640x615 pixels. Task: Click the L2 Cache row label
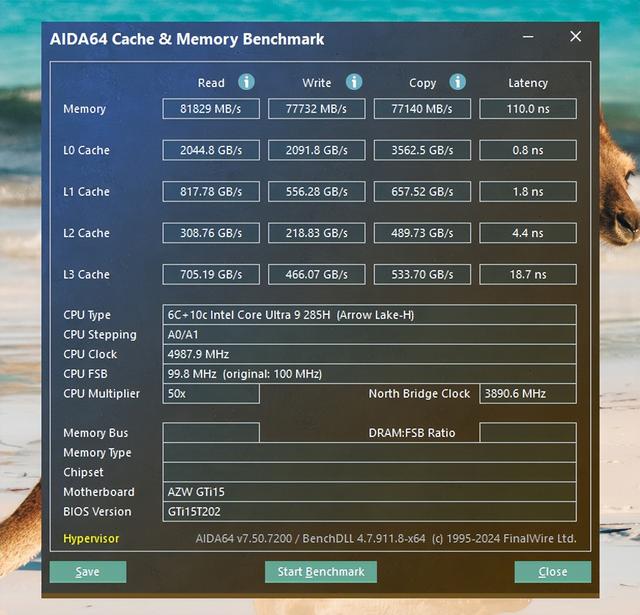point(87,233)
